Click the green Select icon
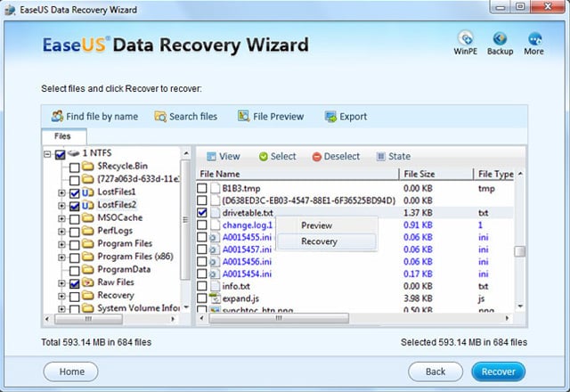Viewport: 570px width, 392px height. 264,157
